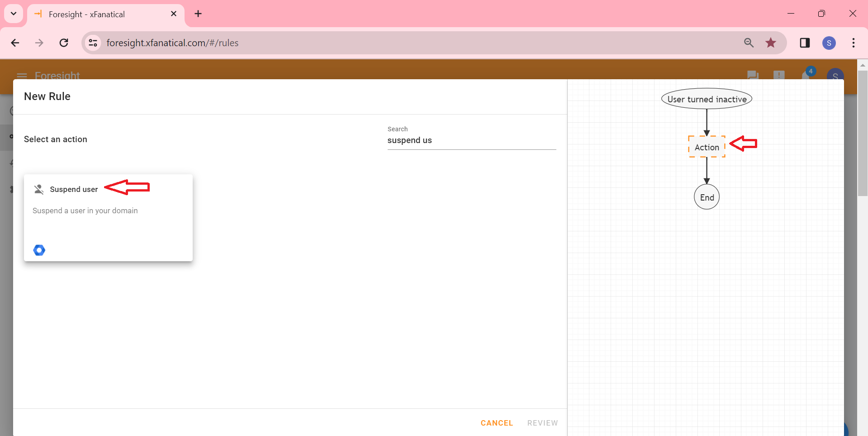The width and height of the screenshot is (868, 436).
Task: Select the Suspend user action icon
Action: coord(39,189)
